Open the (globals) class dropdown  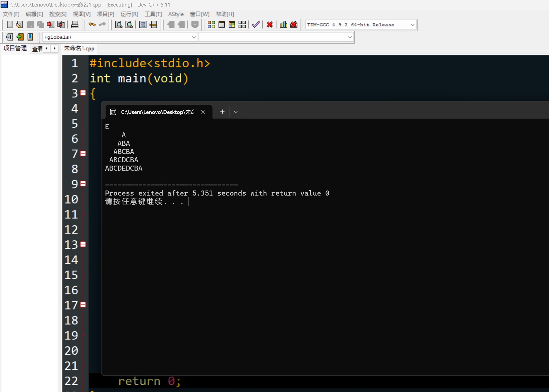pos(194,37)
